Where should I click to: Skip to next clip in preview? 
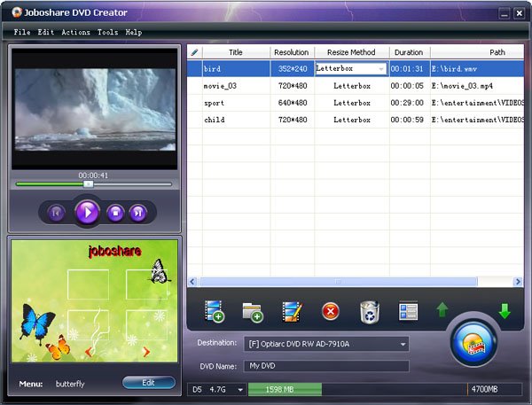138,213
